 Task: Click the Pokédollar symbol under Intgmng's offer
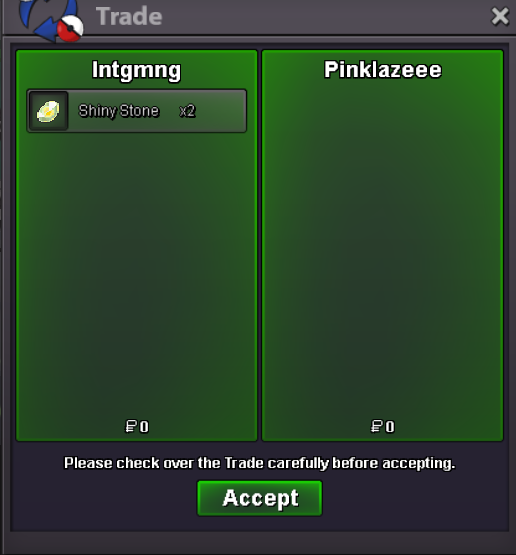pos(131,427)
